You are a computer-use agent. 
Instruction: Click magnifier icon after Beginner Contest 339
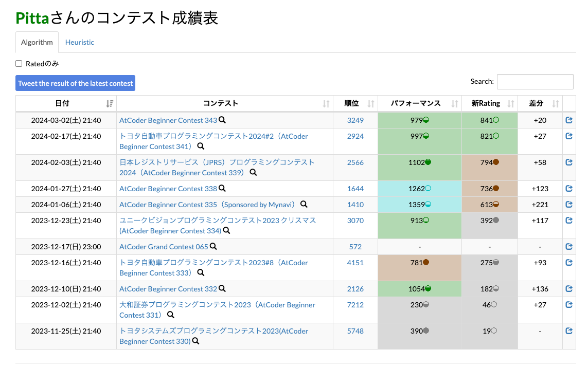[x=254, y=172]
